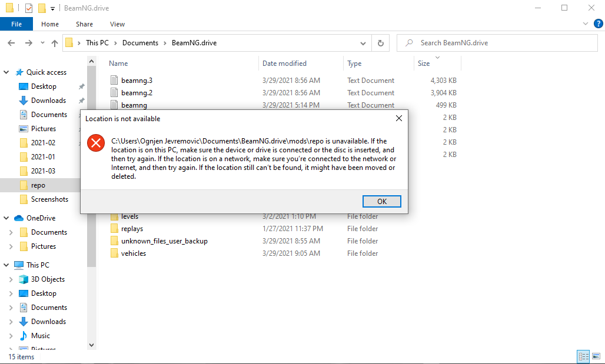Open the Music folder under This PC
The image size is (605, 364).
(41, 335)
